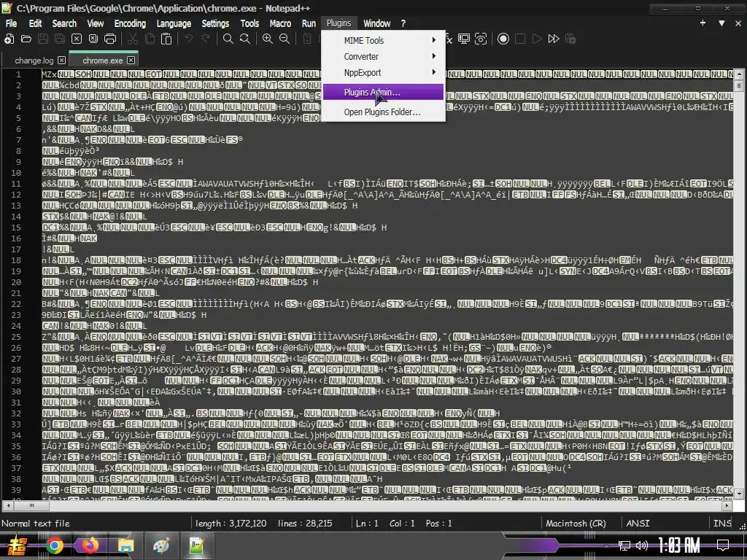Click the Stop recording macro icon
Viewport: 747px width, 560px height.
coord(519,39)
